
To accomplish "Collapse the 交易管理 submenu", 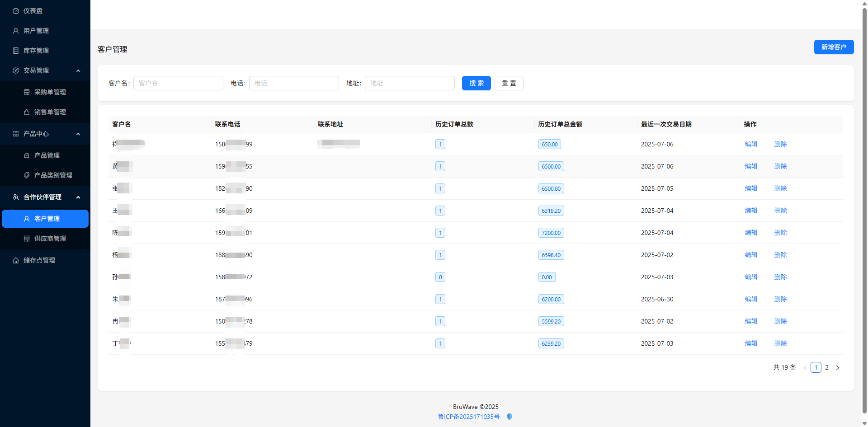I will (78, 70).
